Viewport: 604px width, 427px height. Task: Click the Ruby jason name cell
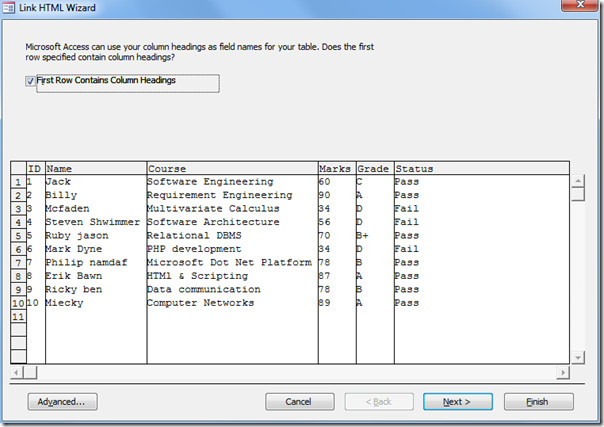96,236
